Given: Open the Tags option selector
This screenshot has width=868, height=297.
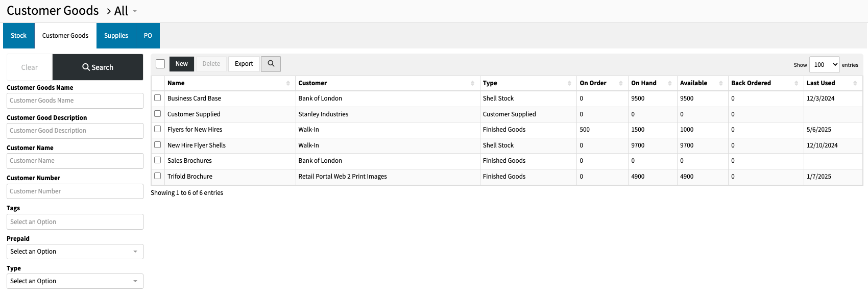Looking at the screenshot, I should tap(75, 222).
